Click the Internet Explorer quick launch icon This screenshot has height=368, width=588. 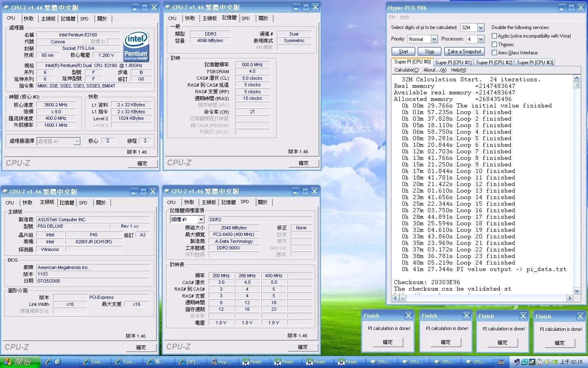tap(49, 362)
